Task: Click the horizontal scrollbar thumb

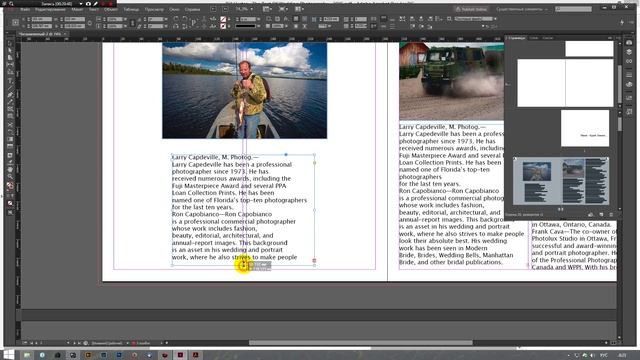Action: [360, 343]
